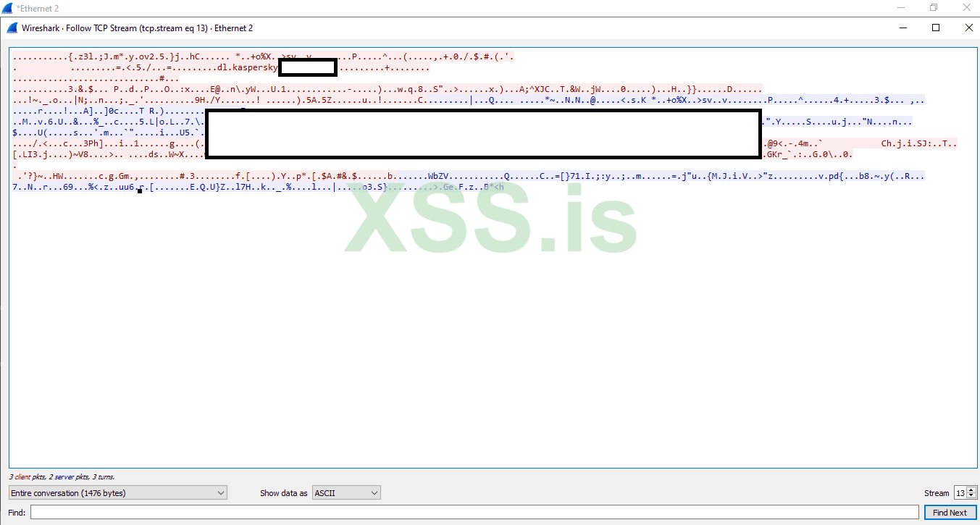Image resolution: width=980 pixels, height=525 pixels.
Task: Open the "Show data as" ASCII dropdown
Action: pos(346,492)
